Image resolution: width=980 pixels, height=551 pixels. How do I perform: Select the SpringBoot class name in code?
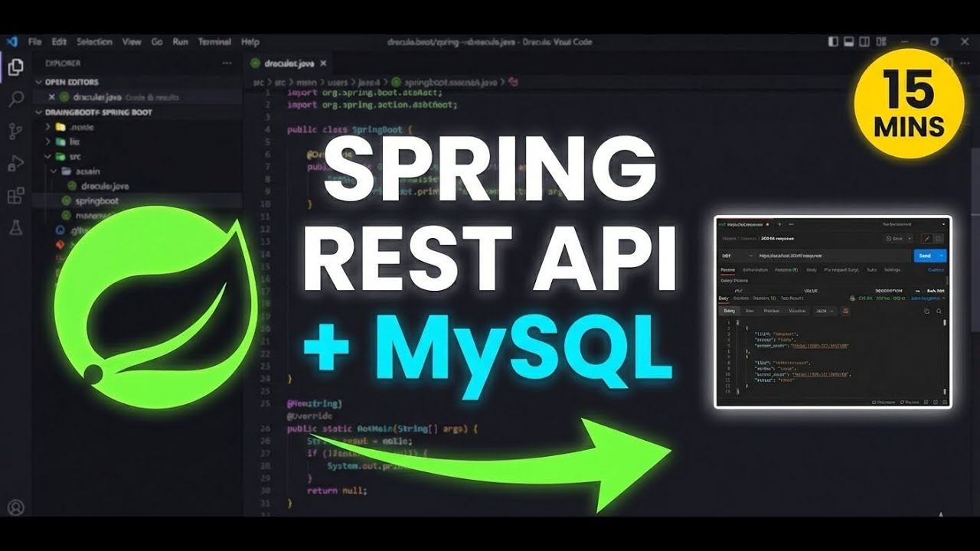pos(378,129)
